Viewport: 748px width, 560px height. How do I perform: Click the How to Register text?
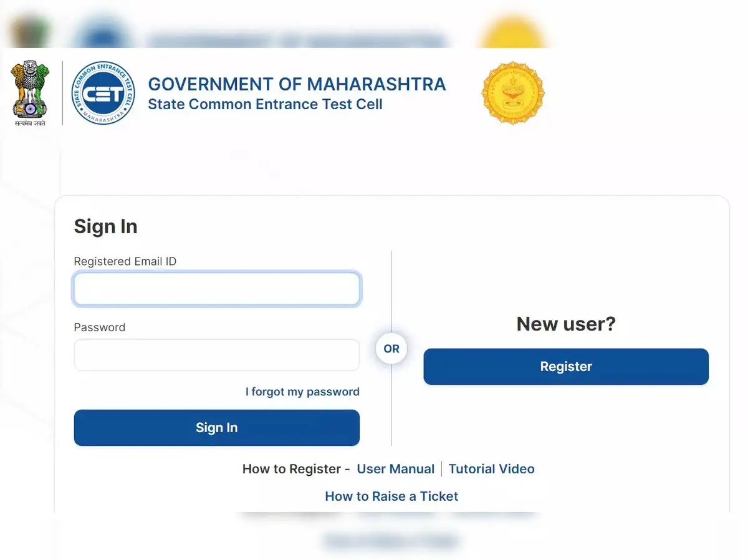pyautogui.click(x=292, y=469)
